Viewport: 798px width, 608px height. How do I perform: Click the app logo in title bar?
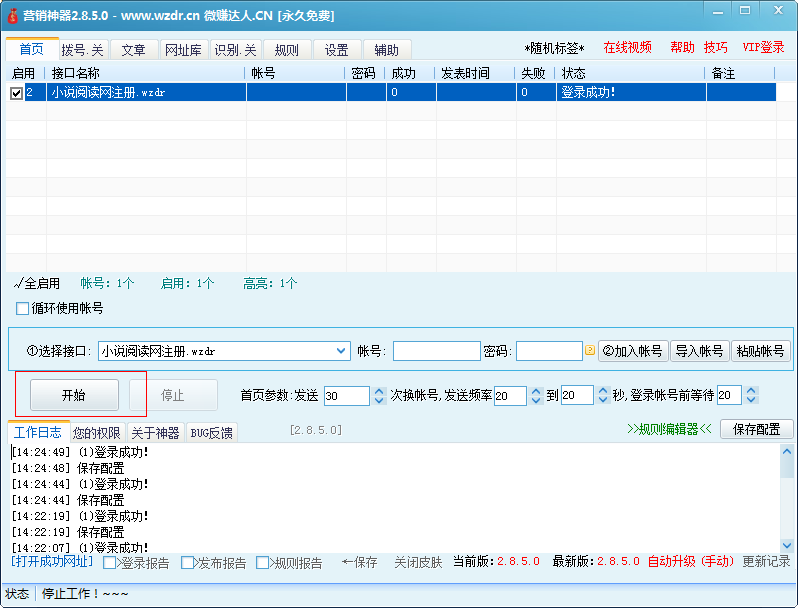click(12, 16)
